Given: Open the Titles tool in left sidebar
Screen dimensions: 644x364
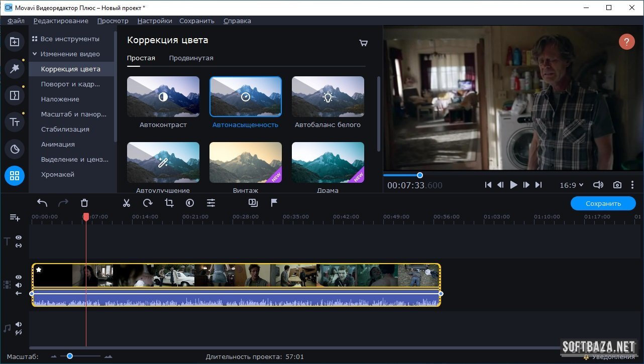Looking at the screenshot, I should point(15,121).
